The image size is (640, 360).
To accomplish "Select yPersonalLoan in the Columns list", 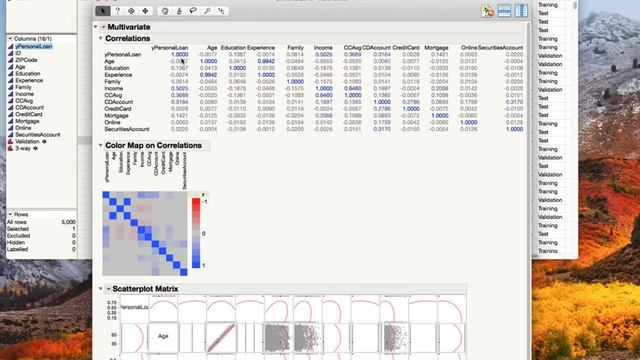I will click(33, 47).
